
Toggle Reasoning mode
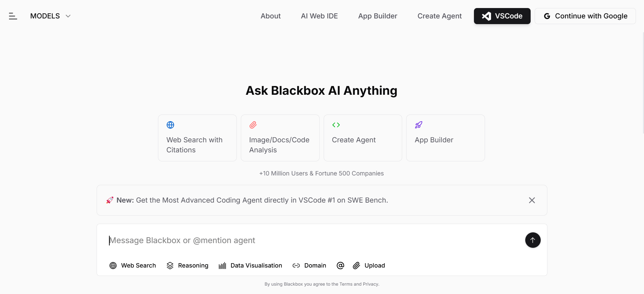point(187,266)
